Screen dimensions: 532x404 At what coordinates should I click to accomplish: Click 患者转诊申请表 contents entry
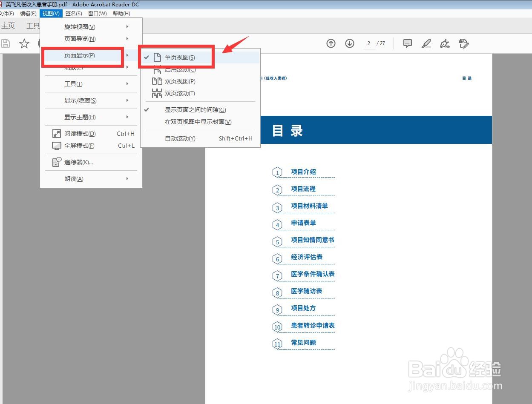click(x=313, y=326)
